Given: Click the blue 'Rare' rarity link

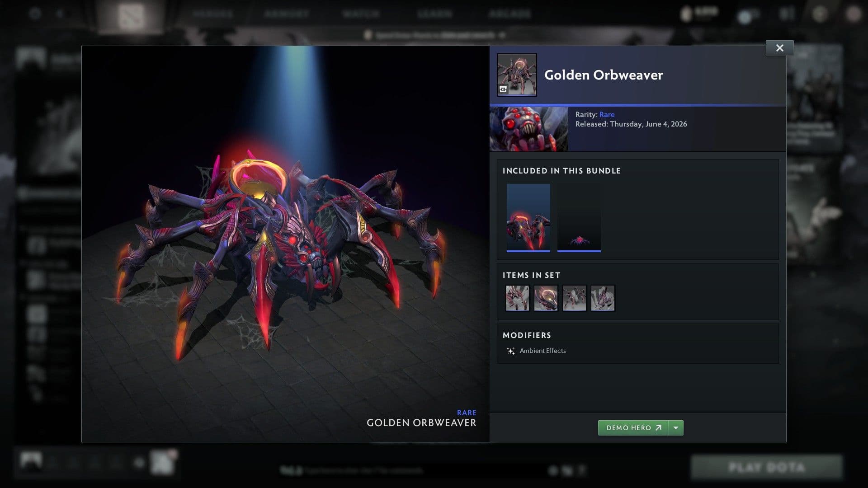Looking at the screenshot, I should tap(607, 114).
